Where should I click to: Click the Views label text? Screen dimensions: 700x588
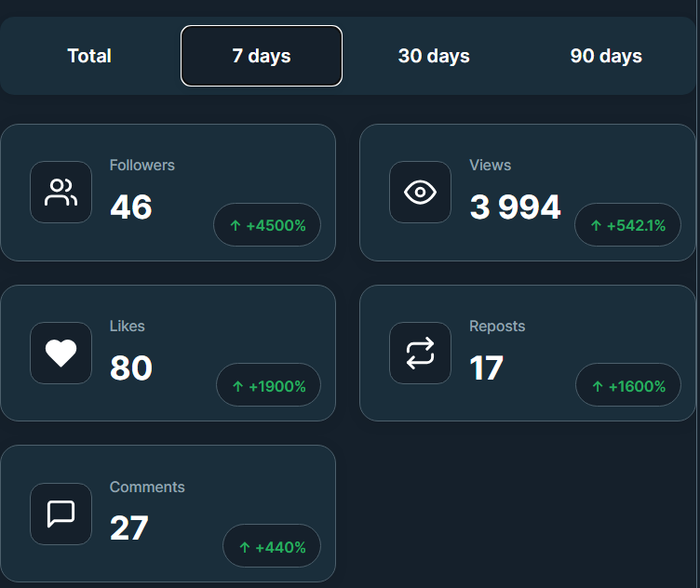[491, 165]
